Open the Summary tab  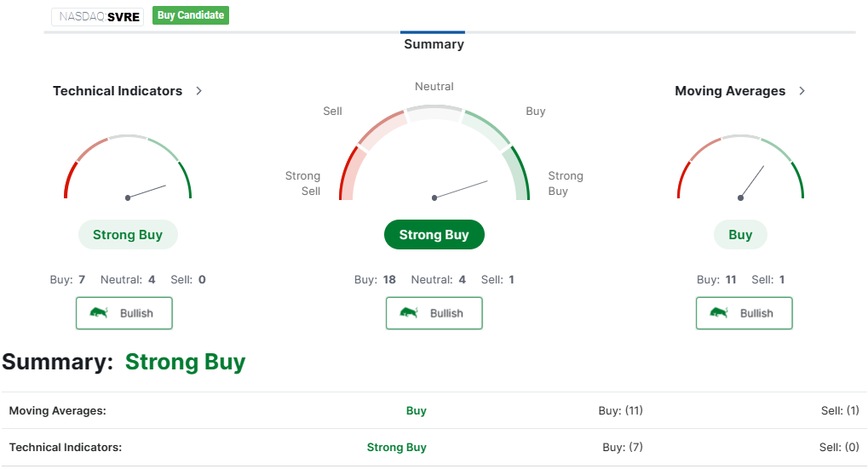coord(434,44)
